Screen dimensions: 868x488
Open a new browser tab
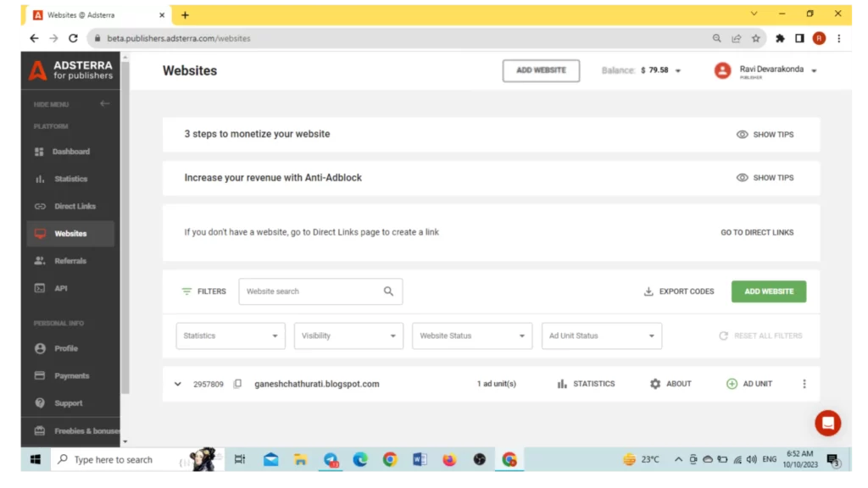(185, 15)
